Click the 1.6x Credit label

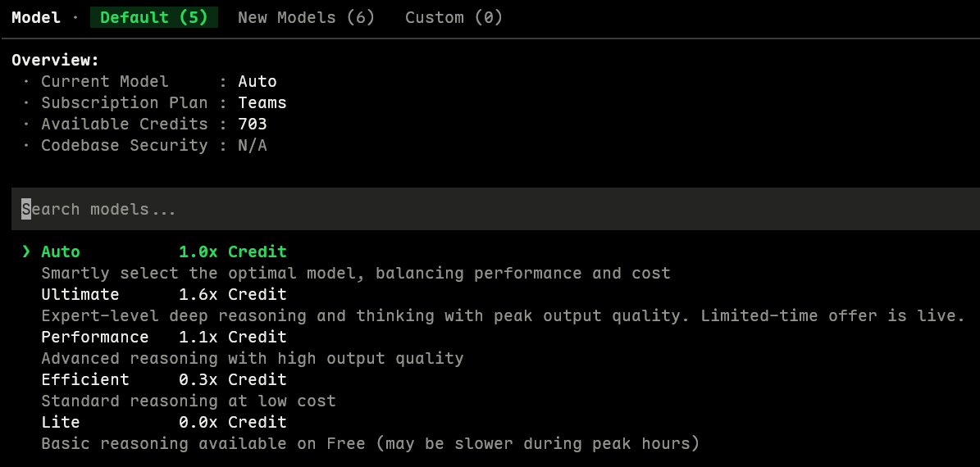233,295
